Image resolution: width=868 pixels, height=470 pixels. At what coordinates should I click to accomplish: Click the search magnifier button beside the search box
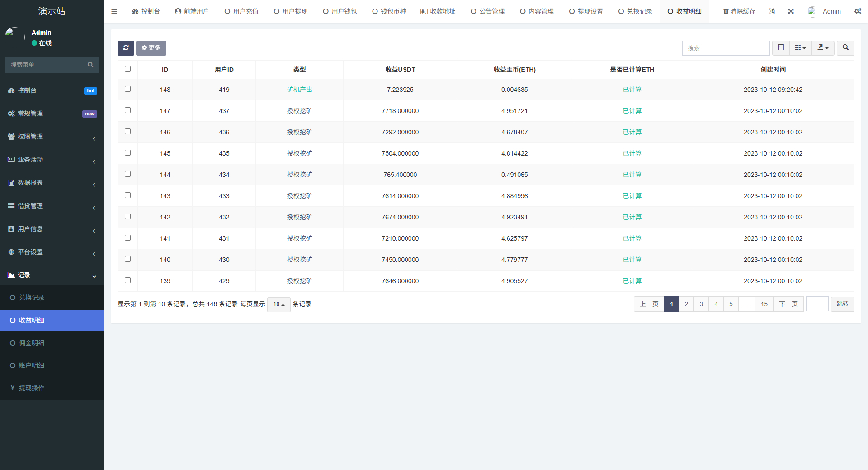[x=845, y=48]
